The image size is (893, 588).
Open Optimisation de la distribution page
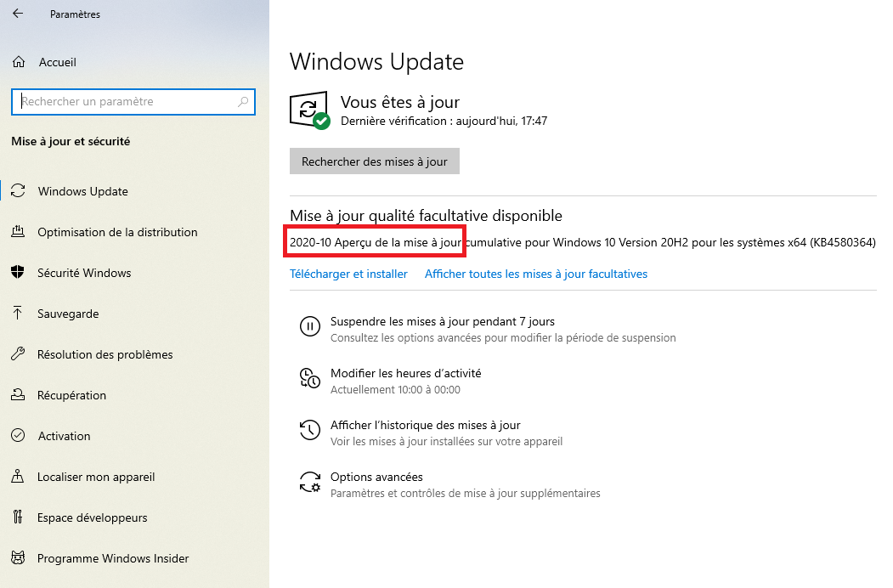point(117,232)
